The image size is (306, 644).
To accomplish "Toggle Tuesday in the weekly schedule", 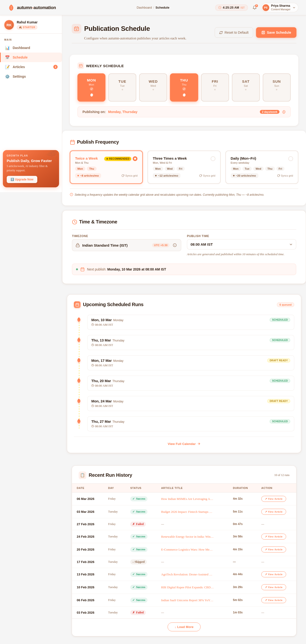I will click(x=122, y=87).
